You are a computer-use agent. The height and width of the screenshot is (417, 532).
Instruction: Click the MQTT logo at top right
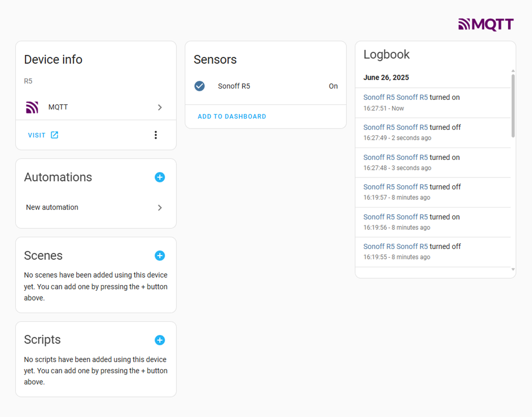486,24
